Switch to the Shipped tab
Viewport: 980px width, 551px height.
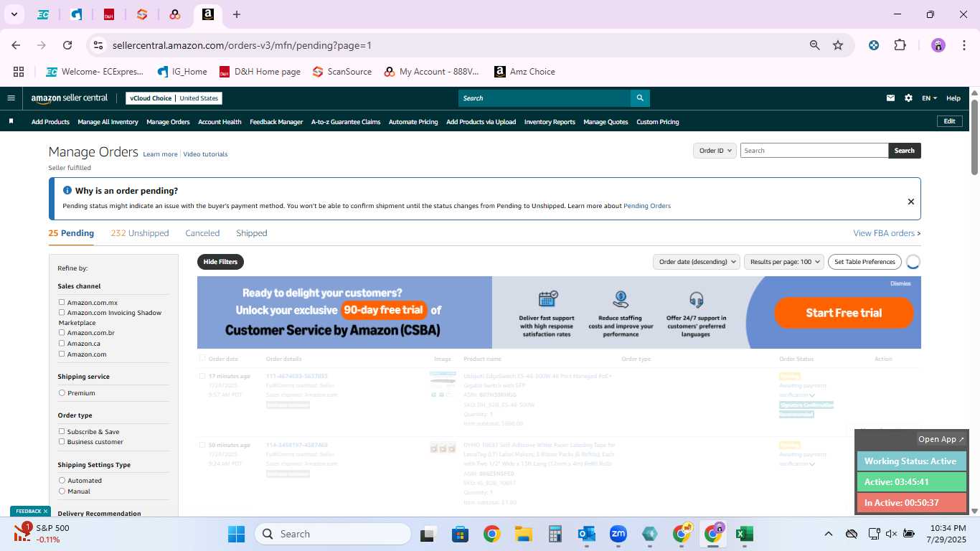click(252, 233)
